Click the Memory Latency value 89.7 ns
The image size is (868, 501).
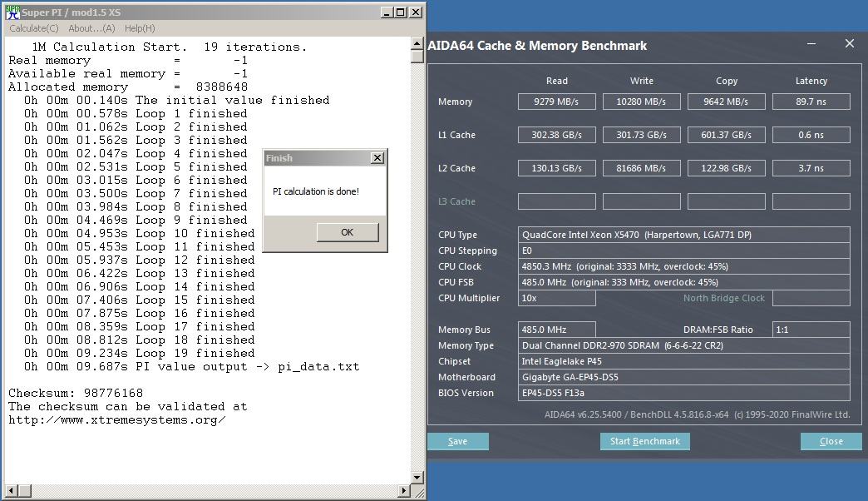[x=811, y=102]
